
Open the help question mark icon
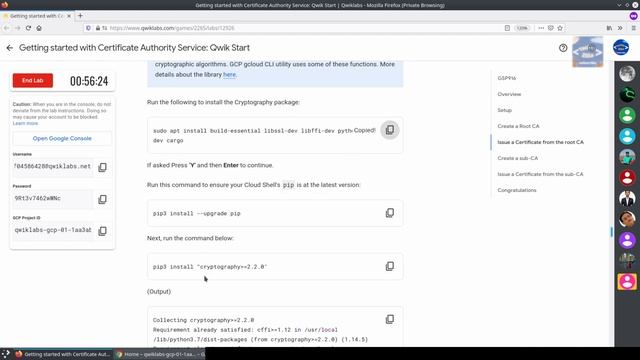[x=563, y=48]
